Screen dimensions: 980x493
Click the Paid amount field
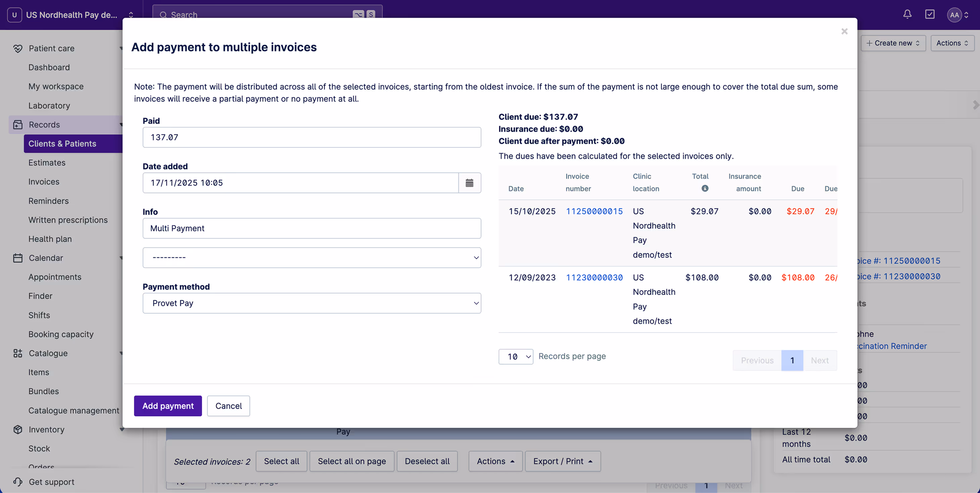click(311, 137)
